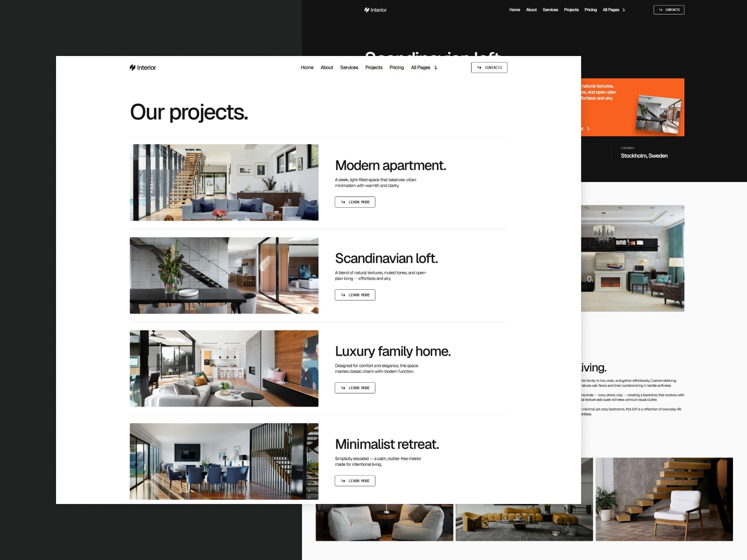
Task: Click the arrow icon in Scandinavian loft's Learn More button
Action: point(344,295)
